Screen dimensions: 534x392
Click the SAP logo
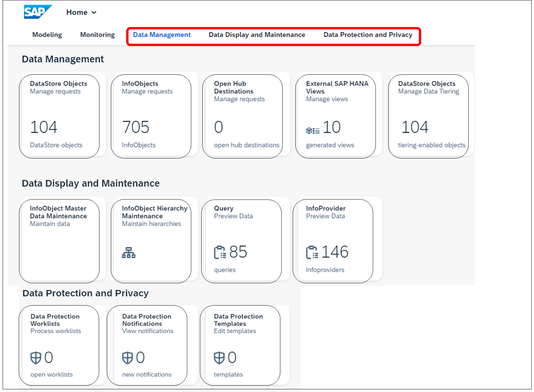(38, 12)
